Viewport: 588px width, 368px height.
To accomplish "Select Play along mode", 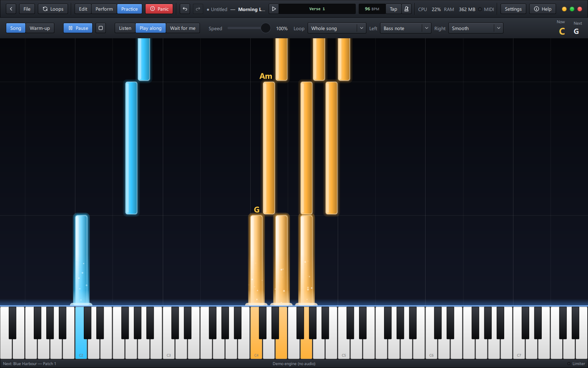I will click(x=151, y=28).
